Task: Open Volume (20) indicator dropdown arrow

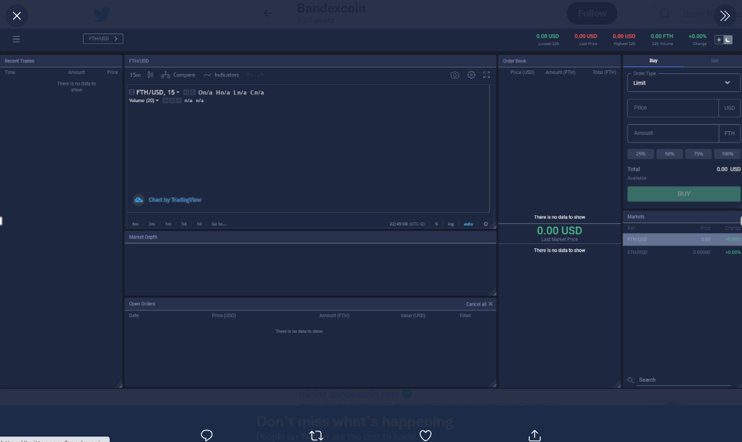Action: tap(157, 100)
